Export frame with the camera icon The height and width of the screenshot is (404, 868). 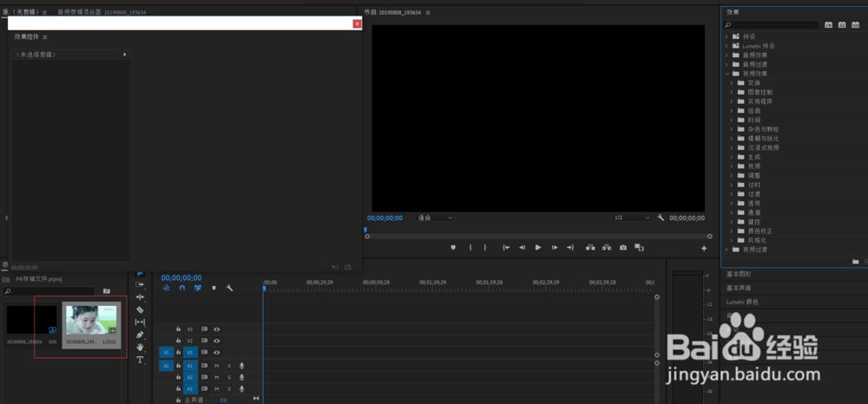[x=622, y=248]
